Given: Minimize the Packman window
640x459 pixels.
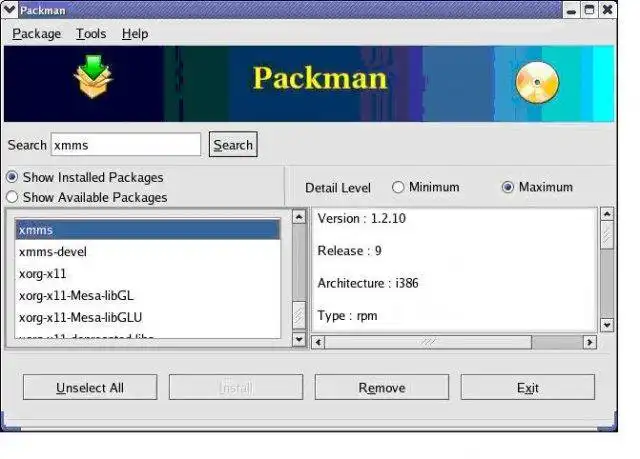Looking at the screenshot, I should click(x=571, y=10).
